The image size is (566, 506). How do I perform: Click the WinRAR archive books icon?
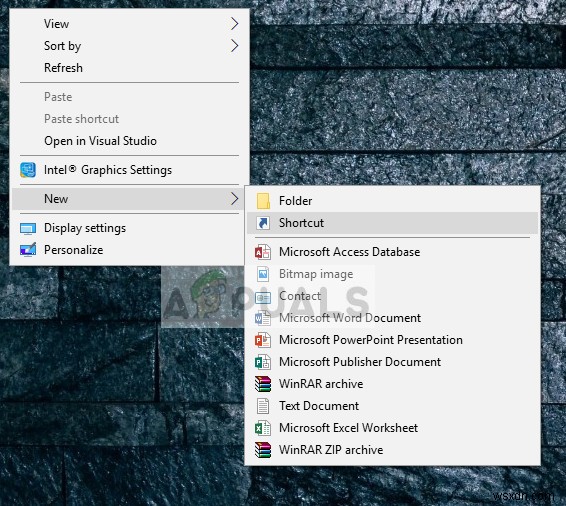click(263, 384)
